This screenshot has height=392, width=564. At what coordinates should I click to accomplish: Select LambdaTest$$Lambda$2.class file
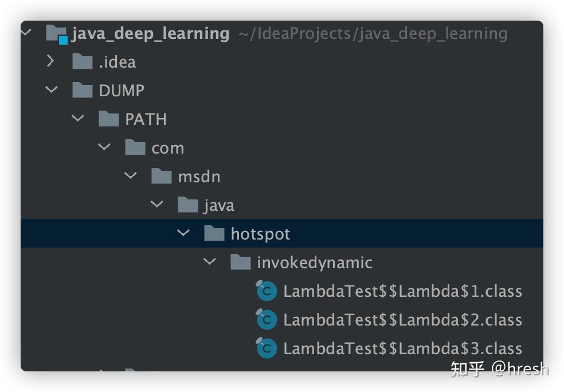click(x=402, y=320)
